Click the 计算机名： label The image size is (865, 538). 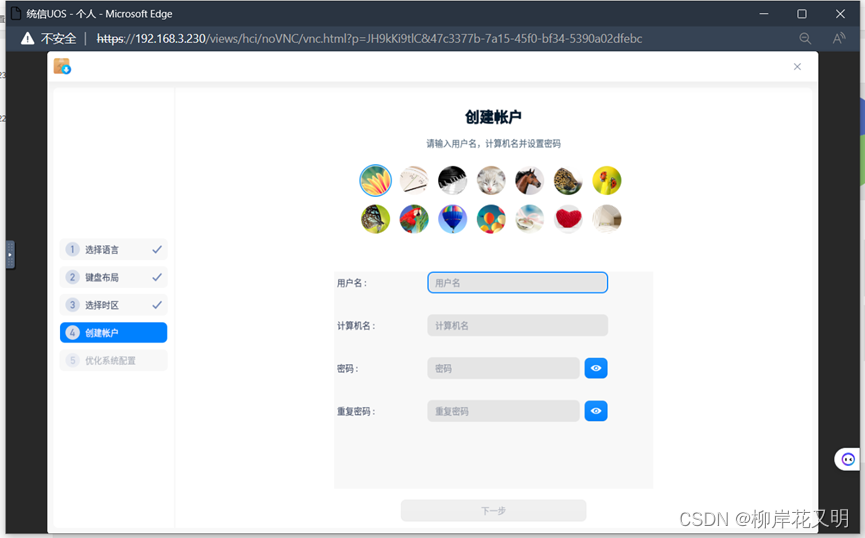(x=356, y=326)
